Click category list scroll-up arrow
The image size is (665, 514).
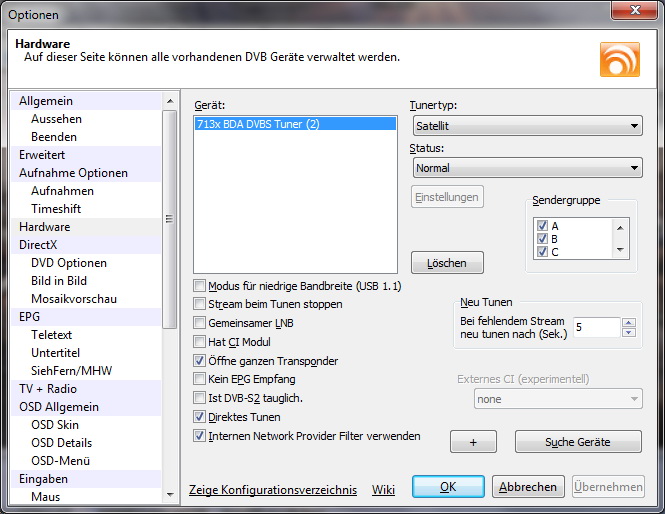[170, 101]
